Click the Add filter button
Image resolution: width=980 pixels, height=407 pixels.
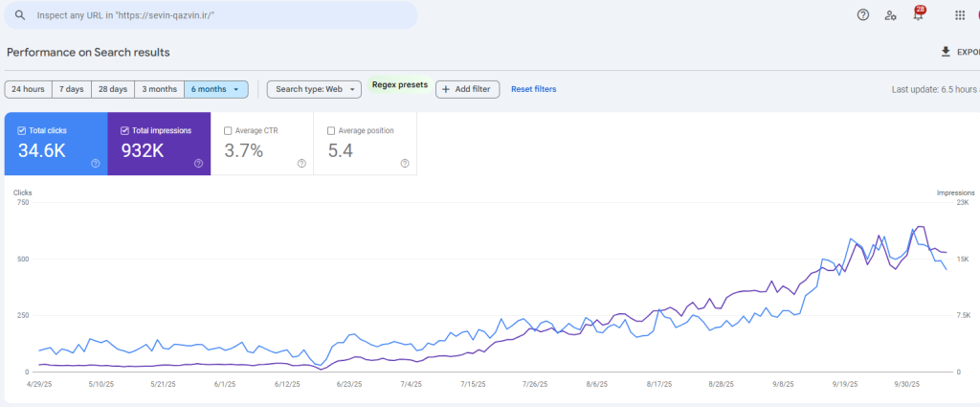(467, 89)
